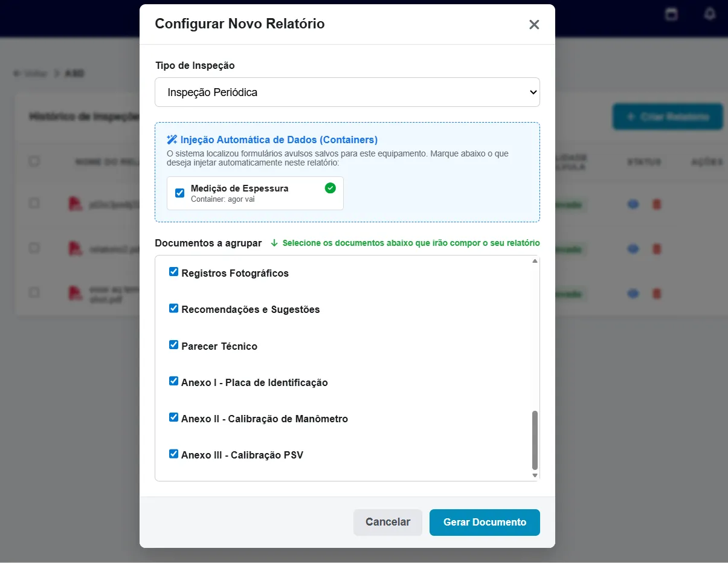728x563 pixels.
Task: Click the Registros Fotográficos label text
Action: click(235, 273)
